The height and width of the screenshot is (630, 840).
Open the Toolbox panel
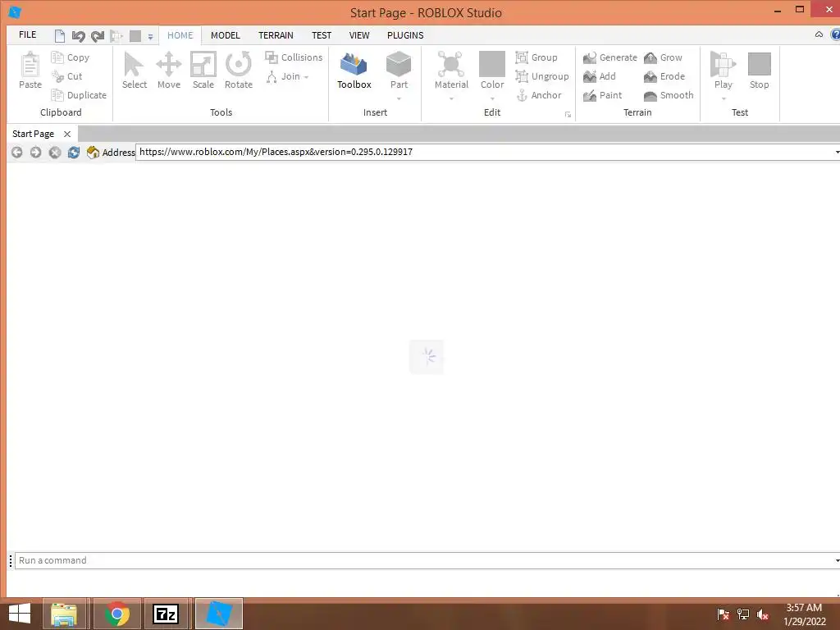[x=354, y=71]
